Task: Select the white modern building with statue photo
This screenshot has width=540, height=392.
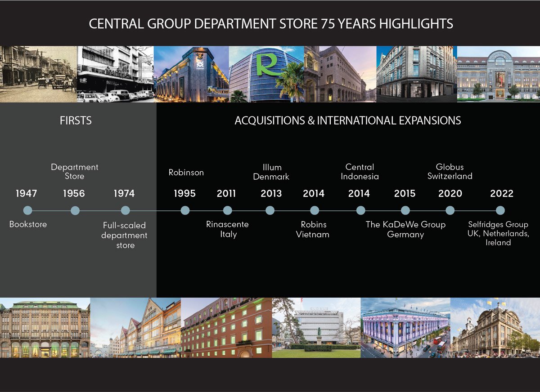Action: [x=316, y=328]
